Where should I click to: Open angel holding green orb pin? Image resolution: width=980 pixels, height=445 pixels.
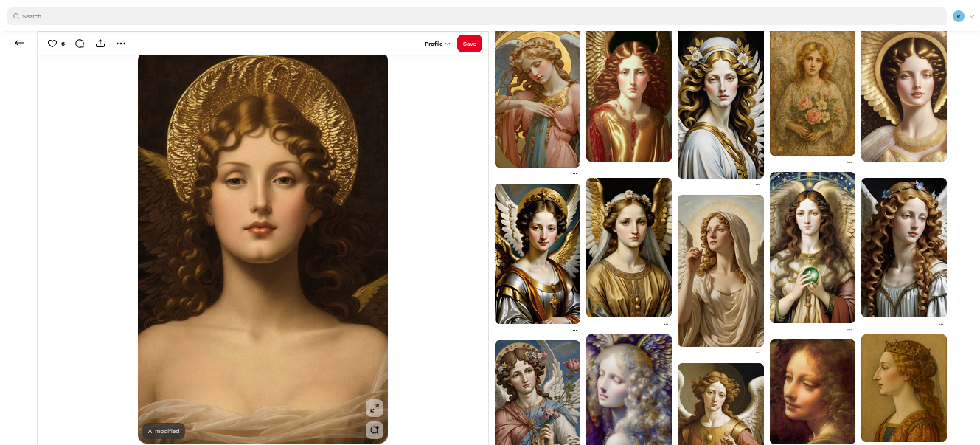[x=813, y=247]
